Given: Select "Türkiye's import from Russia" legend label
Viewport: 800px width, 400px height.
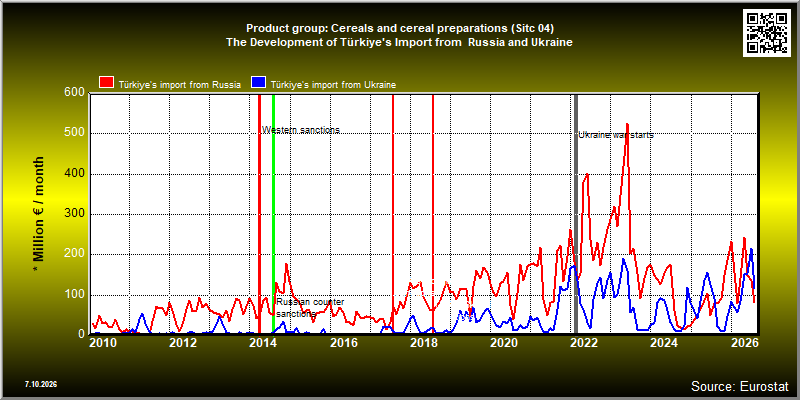Looking at the screenshot, I should click(180, 85).
